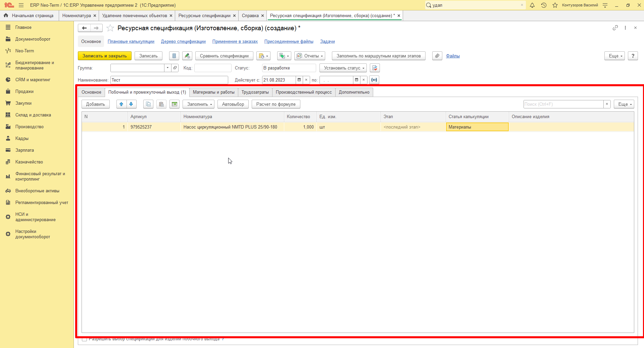This screenshot has width=644, height=348.
Task: Click the copy rows icon in the table toolbar
Action: coord(148,104)
